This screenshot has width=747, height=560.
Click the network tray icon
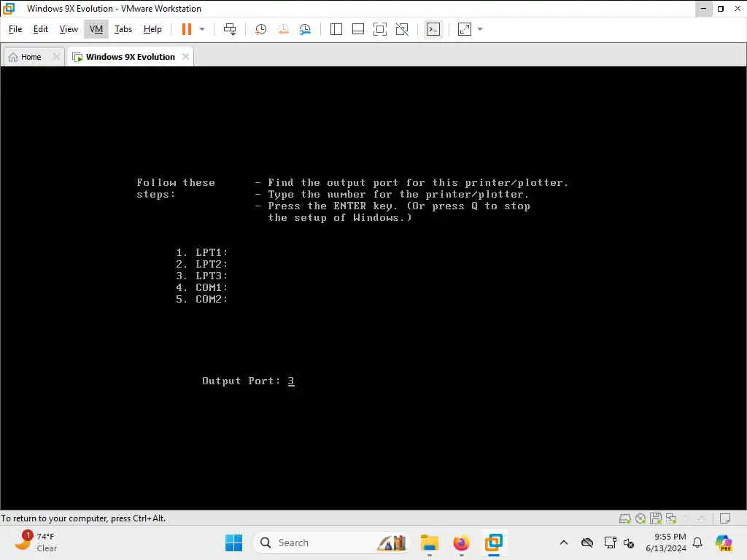coord(611,542)
